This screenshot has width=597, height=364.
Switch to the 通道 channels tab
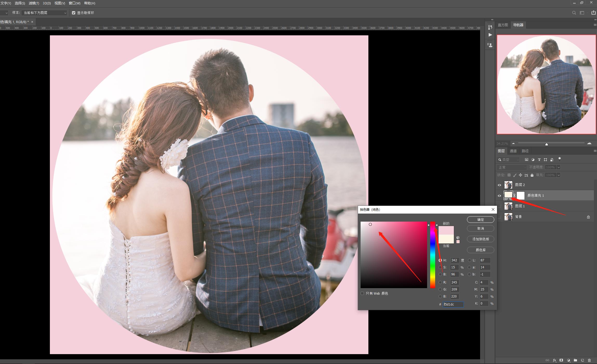(x=513, y=151)
